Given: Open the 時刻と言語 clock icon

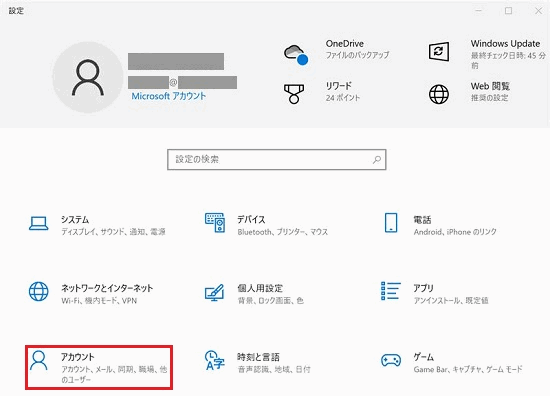Looking at the screenshot, I should tap(215, 360).
